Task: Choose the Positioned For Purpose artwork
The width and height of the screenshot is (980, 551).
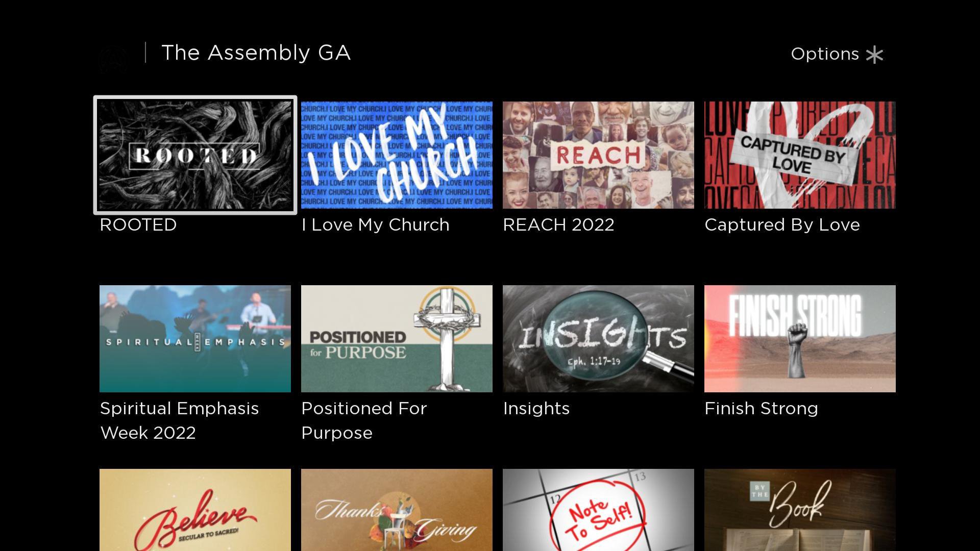Action: click(397, 339)
